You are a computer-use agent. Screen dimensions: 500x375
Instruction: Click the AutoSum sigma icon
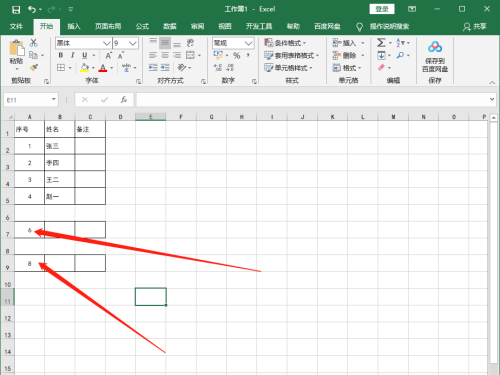tap(381, 43)
